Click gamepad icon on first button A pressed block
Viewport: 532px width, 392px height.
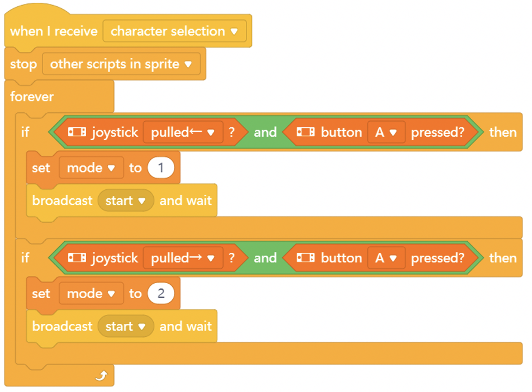(306, 132)
